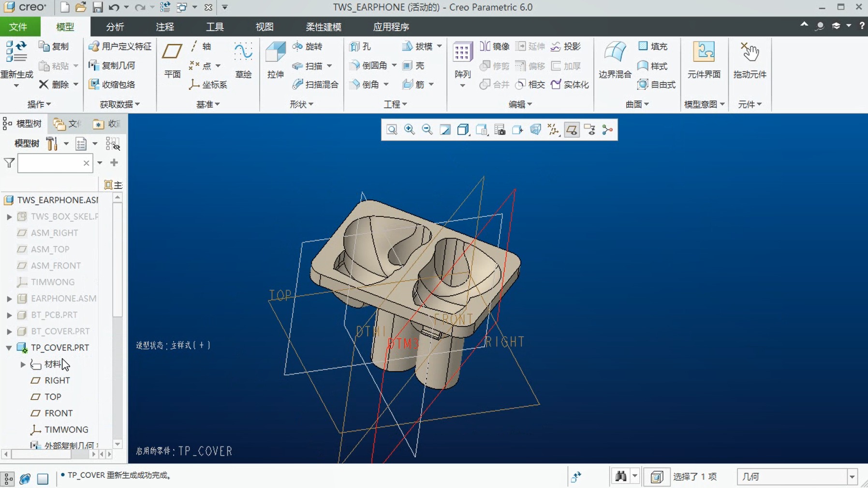This screenshot has width=868, height=488.
Task: Click the Mirror (镜像) tool
Action: point(494,46)
